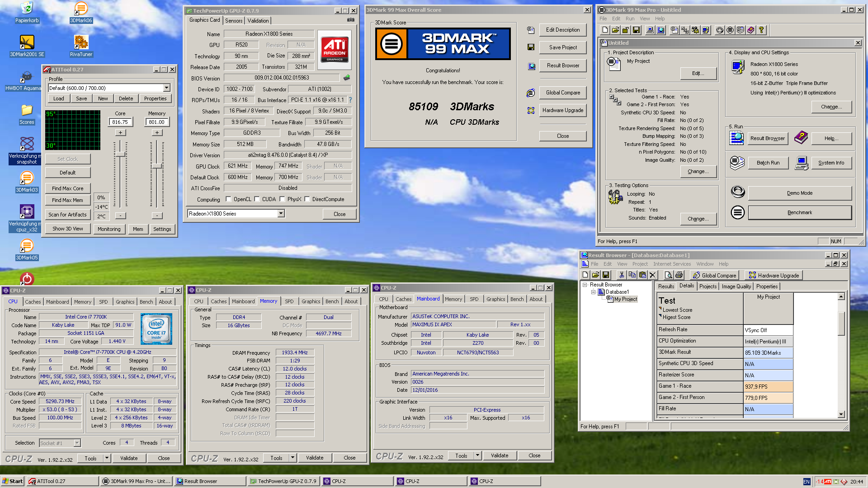Switch to Validation tab in GPU-Z
The image size is (868, 488).
(x=258, y=20)
